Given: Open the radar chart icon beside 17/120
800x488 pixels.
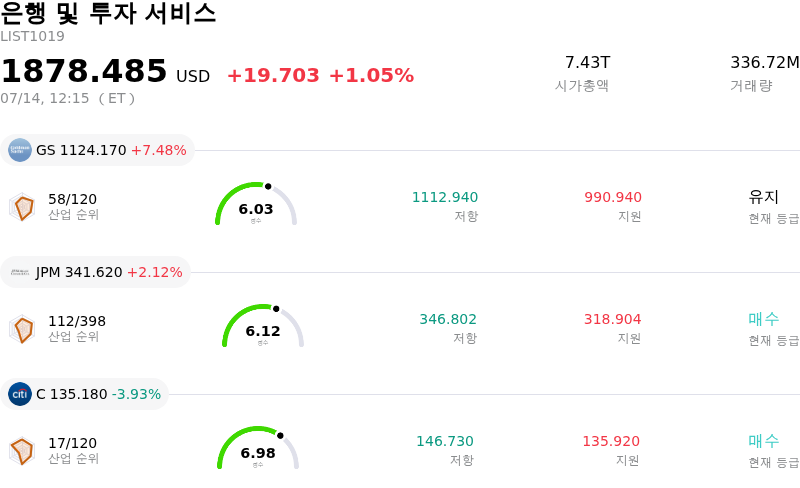Looking at the screenshot, I should click(x=22, y=451).
